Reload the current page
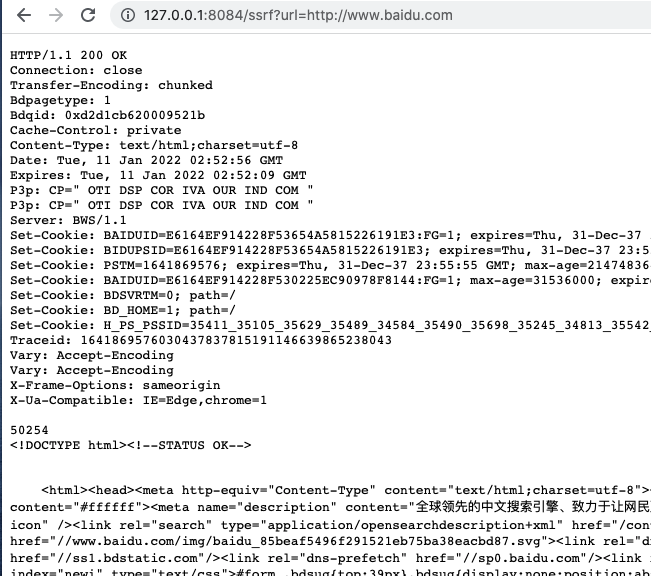Image resolution: width=651 pixels, height=576 pixels. [x=88, y=15]
